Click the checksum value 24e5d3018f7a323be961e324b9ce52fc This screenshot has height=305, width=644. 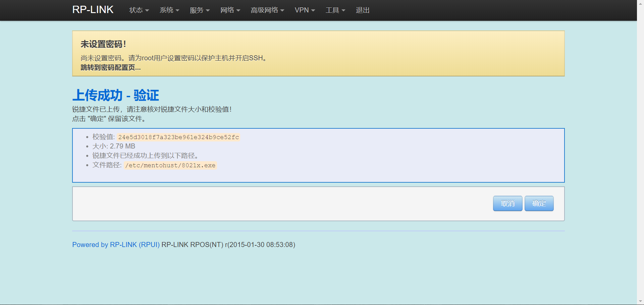[178, 137]
